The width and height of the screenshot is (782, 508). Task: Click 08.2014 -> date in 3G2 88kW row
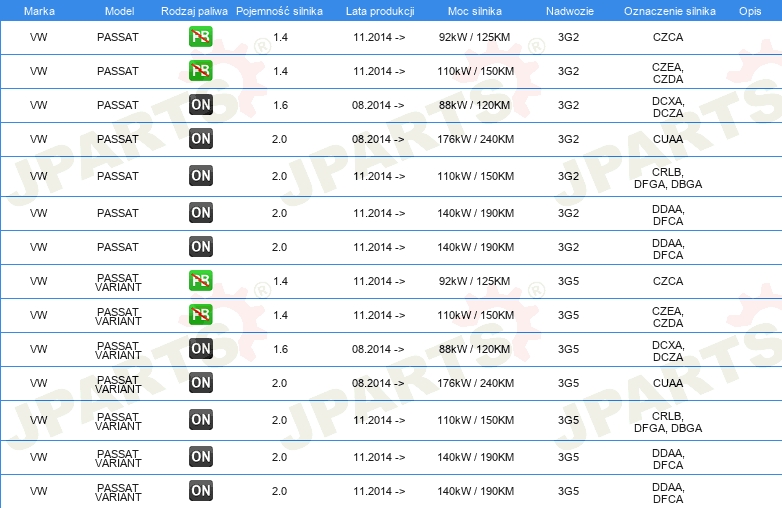click(x=378, y=105)
